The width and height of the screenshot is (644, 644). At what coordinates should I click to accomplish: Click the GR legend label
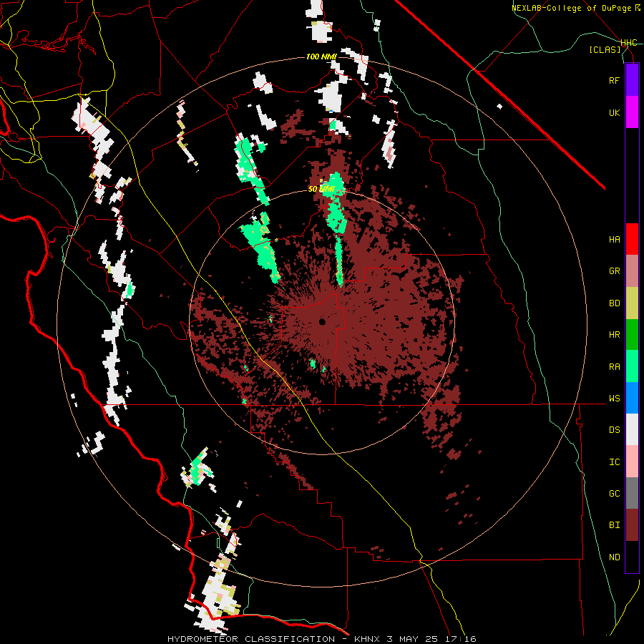614,271
